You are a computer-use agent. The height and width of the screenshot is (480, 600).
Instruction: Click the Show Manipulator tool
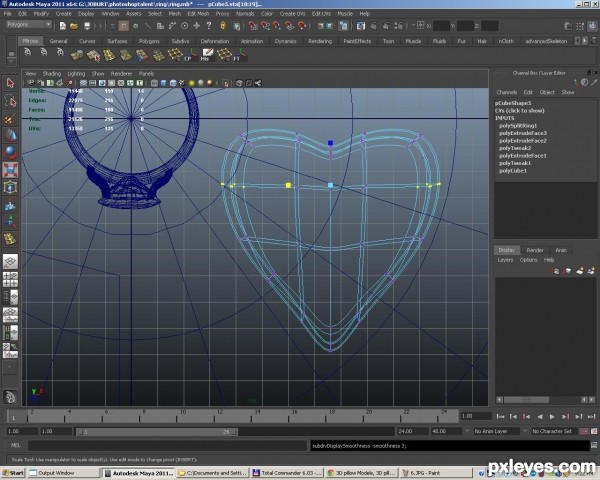click(x=10, y=222)
